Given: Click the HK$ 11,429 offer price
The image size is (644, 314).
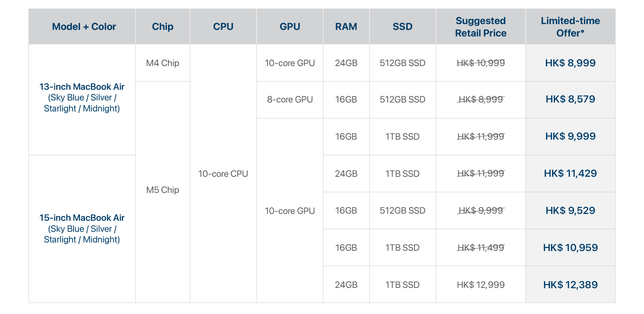Looking at the screenshot, I should (570, 173).
